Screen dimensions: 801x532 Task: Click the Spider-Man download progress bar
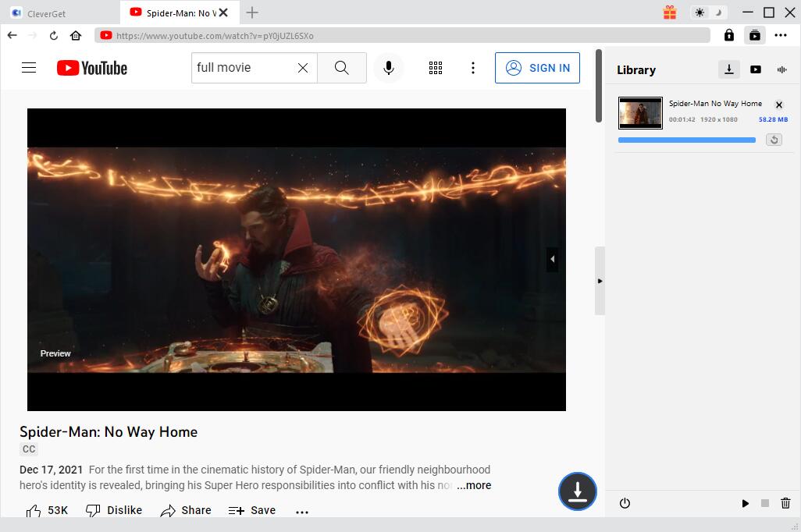point(686,140)
